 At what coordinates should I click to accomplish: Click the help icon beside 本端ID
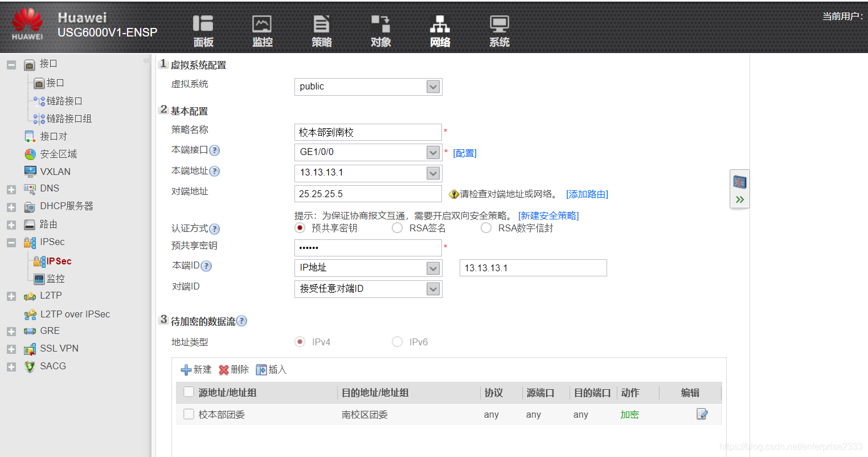206,266
